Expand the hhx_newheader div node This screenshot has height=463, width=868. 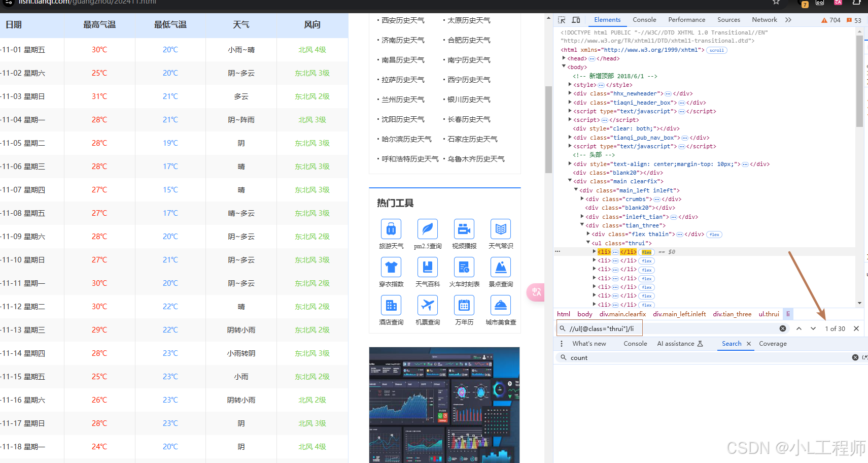(x=570, y=93)
